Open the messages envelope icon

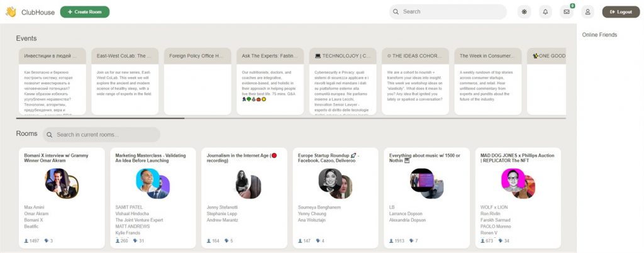pos(567,12)
